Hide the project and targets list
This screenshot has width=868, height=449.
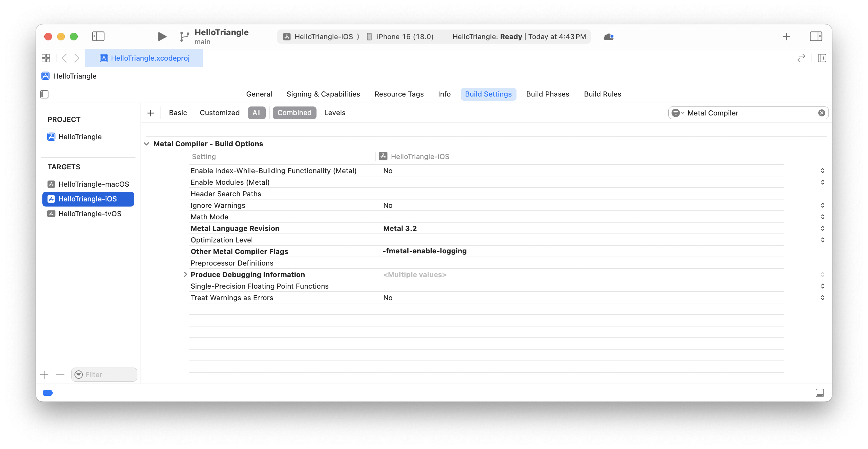click(45, 94)
